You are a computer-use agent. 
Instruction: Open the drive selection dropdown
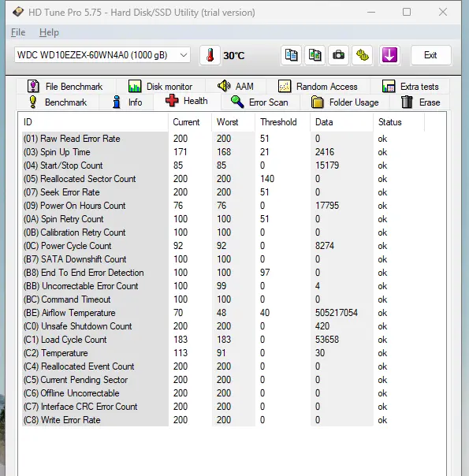(102, 55)
